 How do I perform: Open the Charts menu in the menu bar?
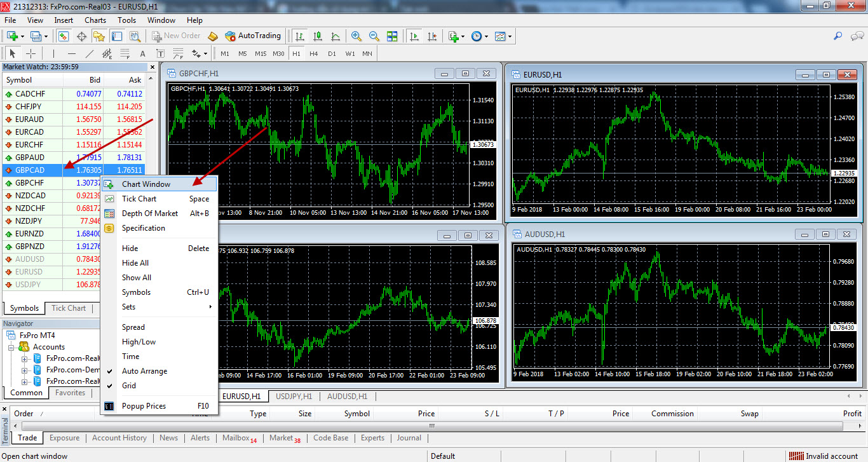95,20
